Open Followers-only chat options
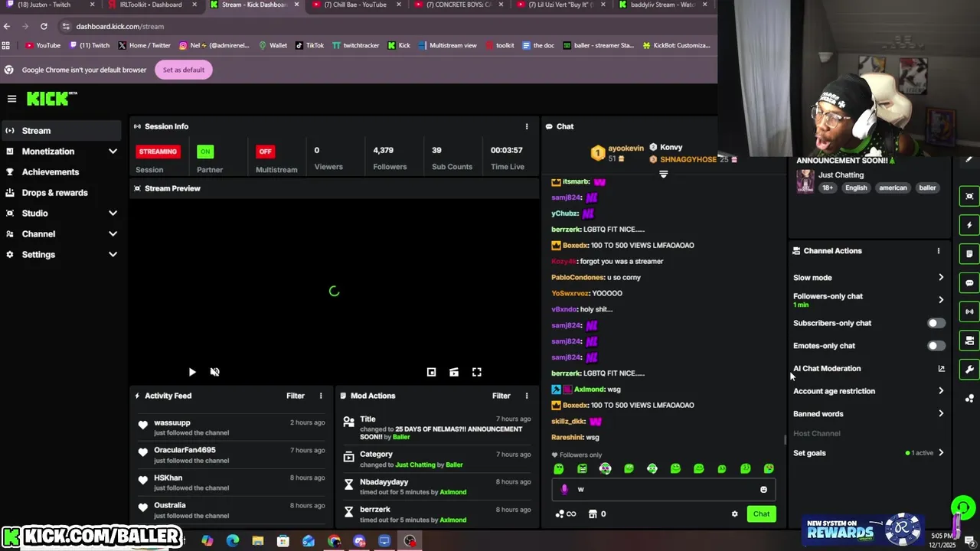Screen dimensions: 980x551 click(x=869, y=300)
